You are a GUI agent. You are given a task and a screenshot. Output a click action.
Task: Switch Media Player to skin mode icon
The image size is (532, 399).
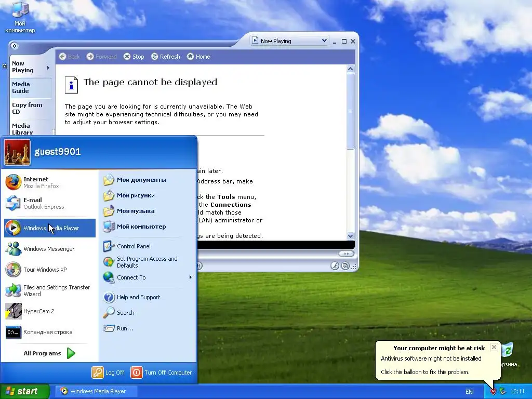click(345, 265)
